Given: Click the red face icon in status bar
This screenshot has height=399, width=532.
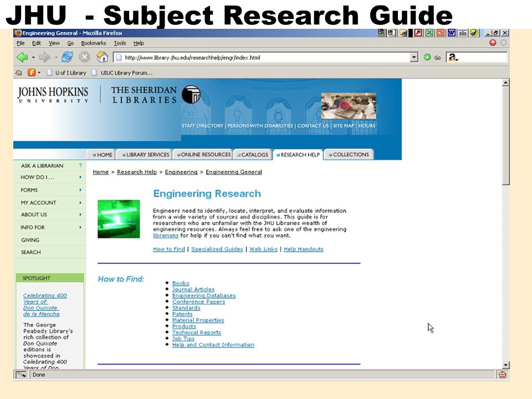Looking at the screenshot, I should 503,375.
